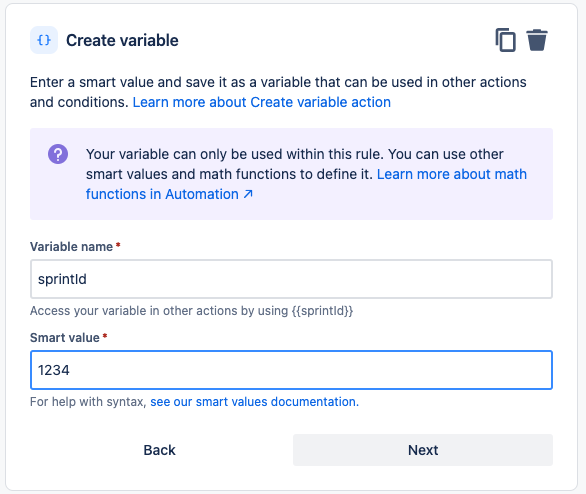Open the smart values documentation link
This screenshot has height=494, width=586.
pyautogui.click(x=254, y=402)
